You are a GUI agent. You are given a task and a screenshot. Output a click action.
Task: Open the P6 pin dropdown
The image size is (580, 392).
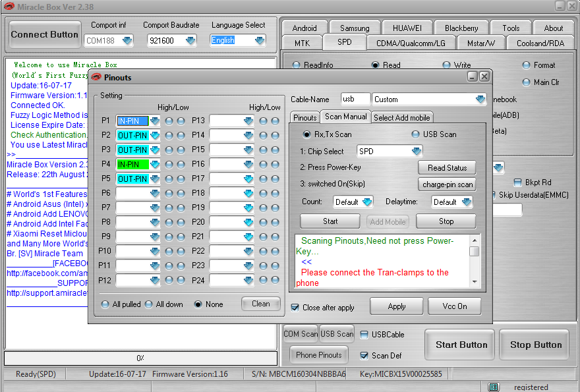click(155, 193)
